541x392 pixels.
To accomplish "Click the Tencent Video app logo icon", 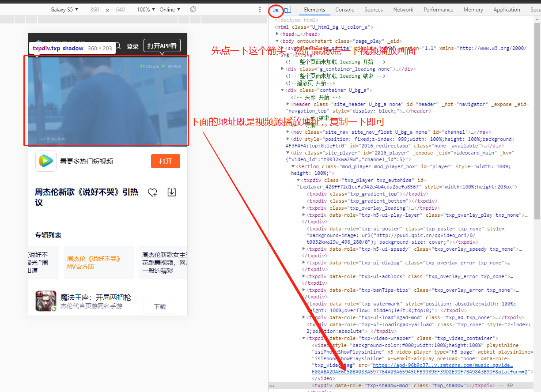I will tap(46, 161).
